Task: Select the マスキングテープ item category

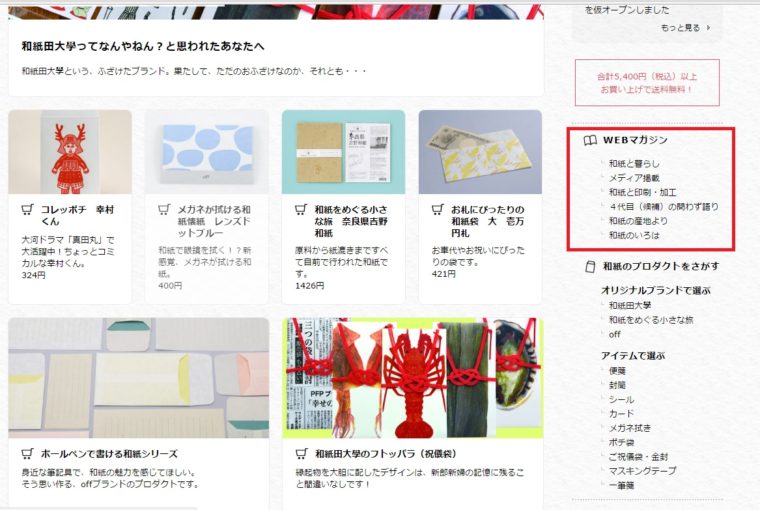Action: [x=642, y=470]
